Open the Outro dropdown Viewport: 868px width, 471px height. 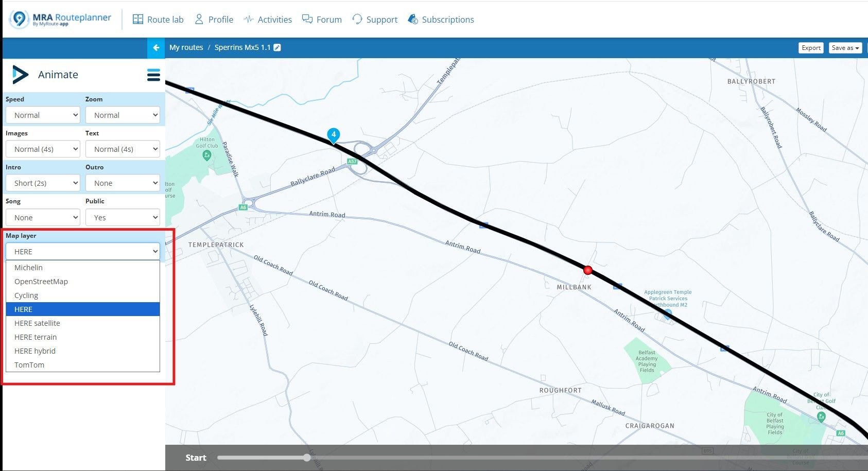coord(123,183)
